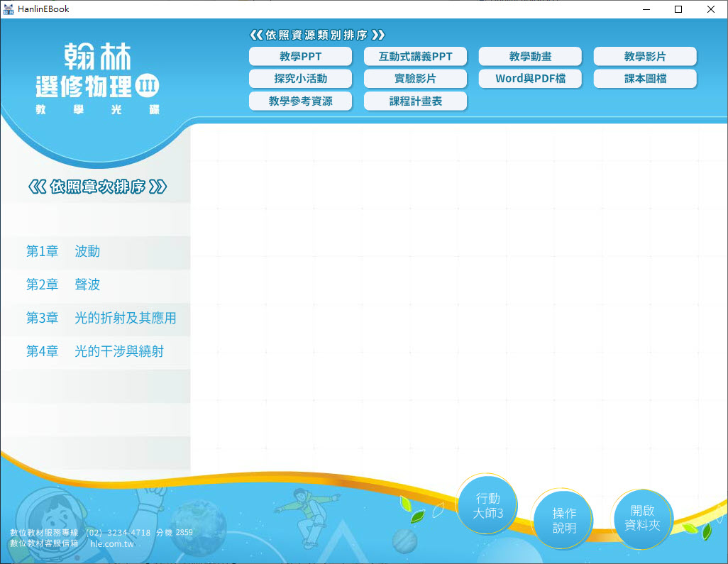Open 第4章 光的干涉與繞射

tap(94, 351)
